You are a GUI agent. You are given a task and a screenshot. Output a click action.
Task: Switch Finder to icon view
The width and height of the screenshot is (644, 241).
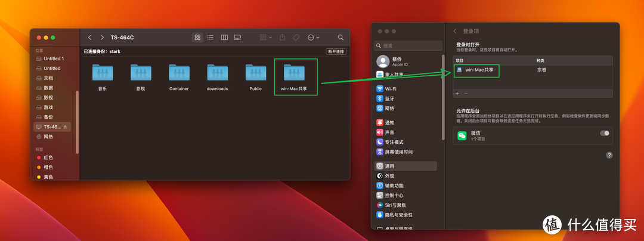tap(198, 38)
